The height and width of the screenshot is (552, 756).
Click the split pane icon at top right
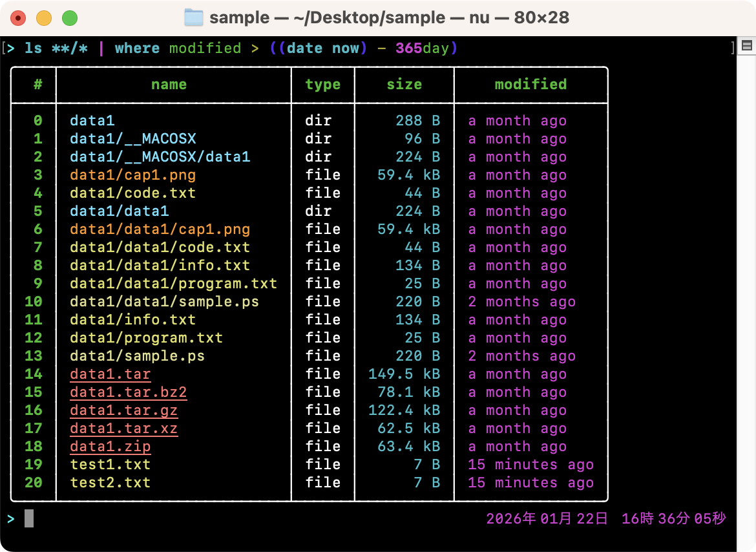point(746,46)
